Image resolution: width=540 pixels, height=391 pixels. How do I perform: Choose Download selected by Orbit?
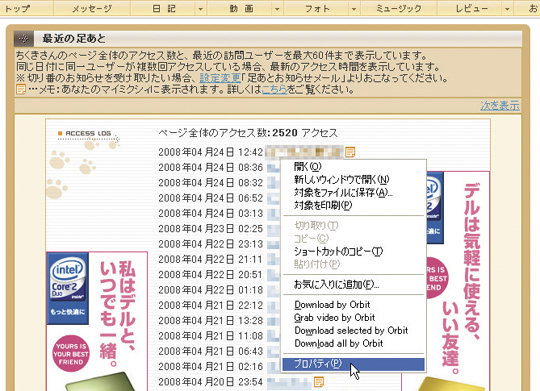click(x=353, y=331)
